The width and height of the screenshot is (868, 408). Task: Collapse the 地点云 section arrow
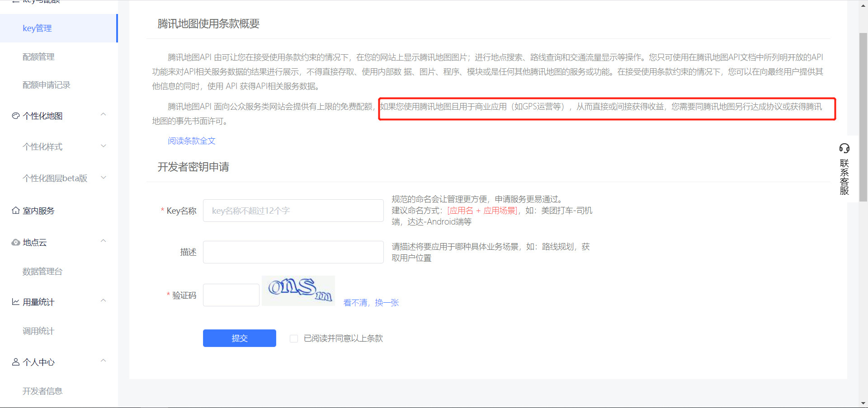103,241
